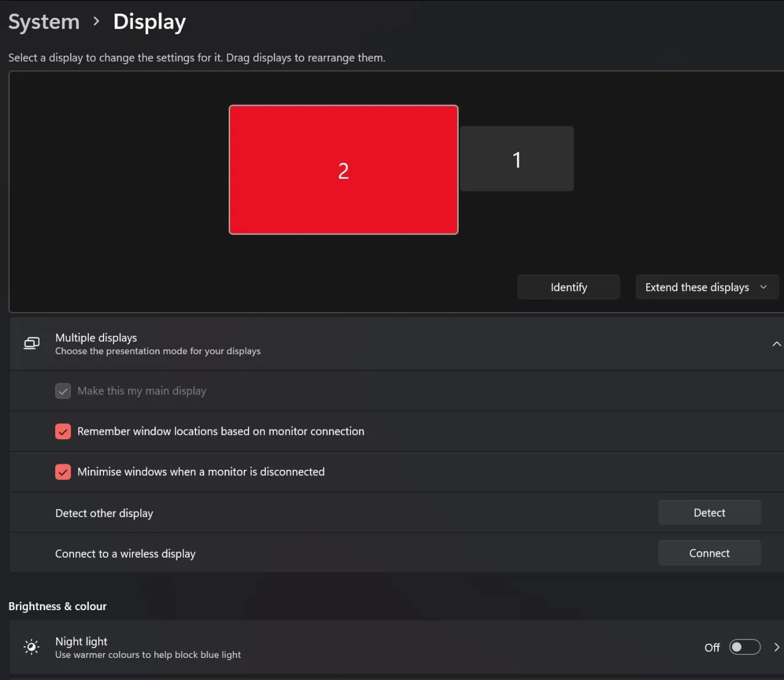Open the Extend these displays dropdown
Image resolution: width=784 pixels, height=680 pixels.
[706, 287]
